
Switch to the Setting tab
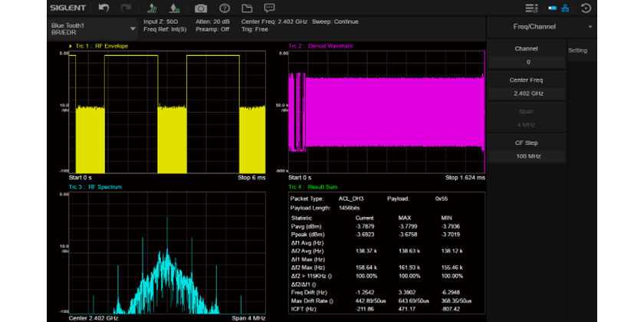[577, 51]
